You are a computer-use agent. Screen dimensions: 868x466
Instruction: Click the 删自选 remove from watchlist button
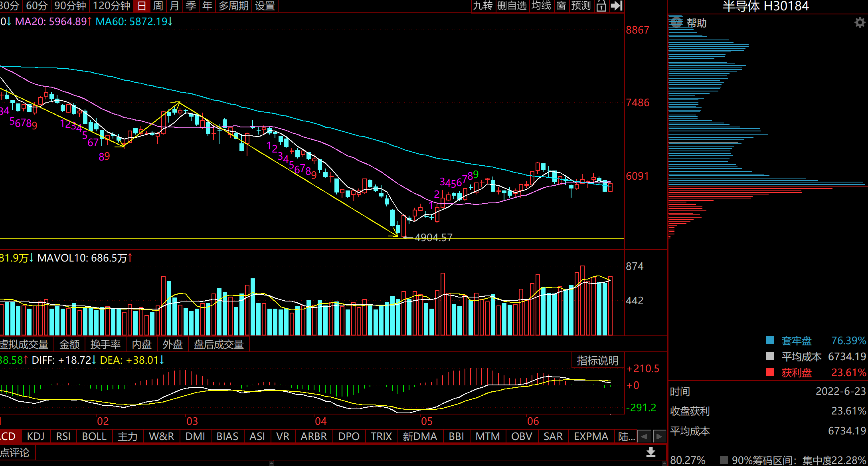click(512, 6)
